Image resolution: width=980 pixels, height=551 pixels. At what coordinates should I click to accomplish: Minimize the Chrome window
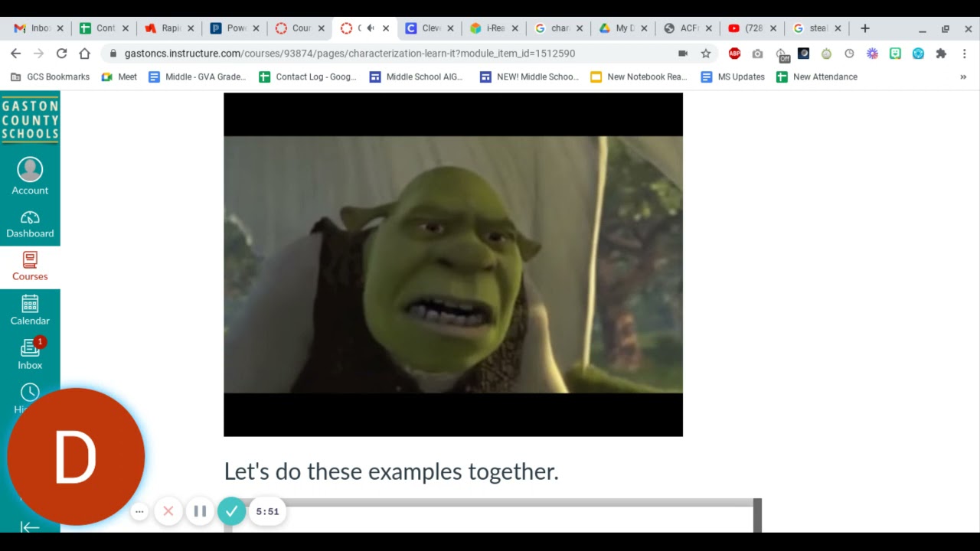[x=923, y=29]
